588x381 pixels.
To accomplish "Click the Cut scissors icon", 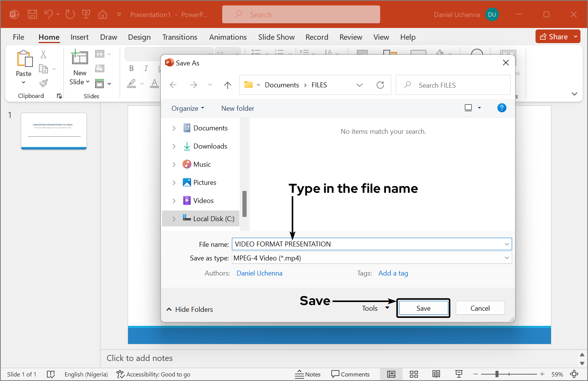I will 44,55.
